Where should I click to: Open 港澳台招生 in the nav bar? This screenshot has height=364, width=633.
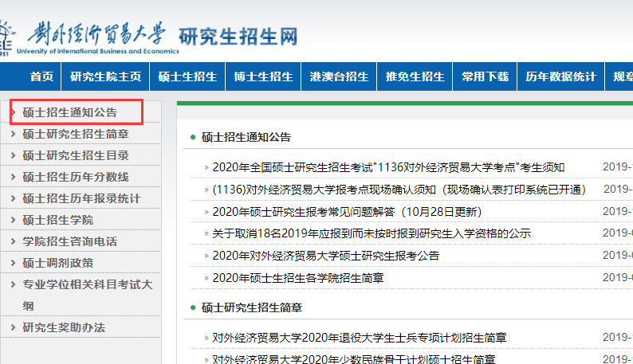pyautogui.click(x=339, y=76)
